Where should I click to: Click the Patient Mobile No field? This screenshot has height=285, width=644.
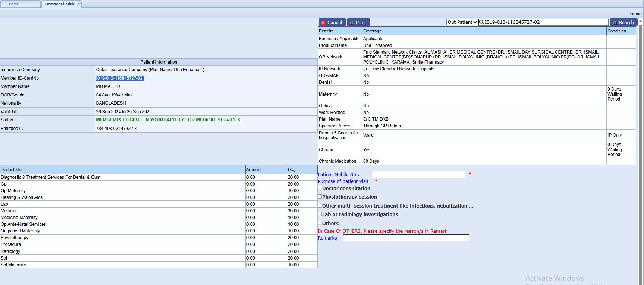(418, 174)
